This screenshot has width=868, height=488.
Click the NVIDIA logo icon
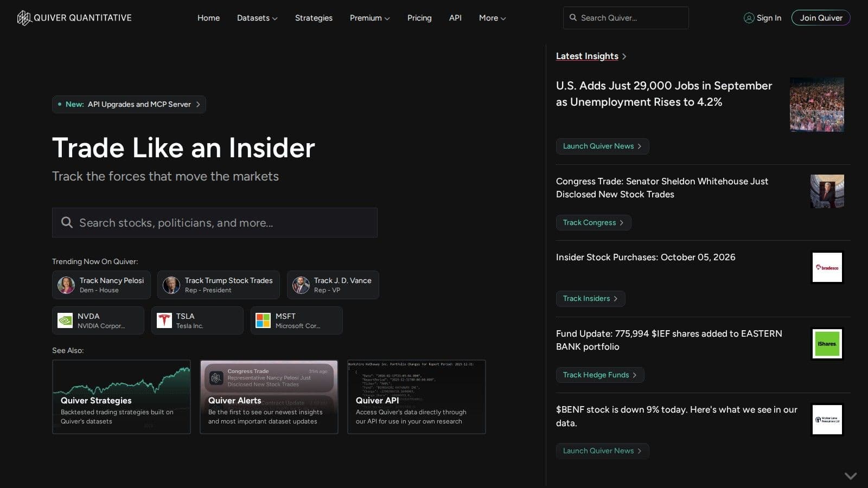[x=65, y=320]
